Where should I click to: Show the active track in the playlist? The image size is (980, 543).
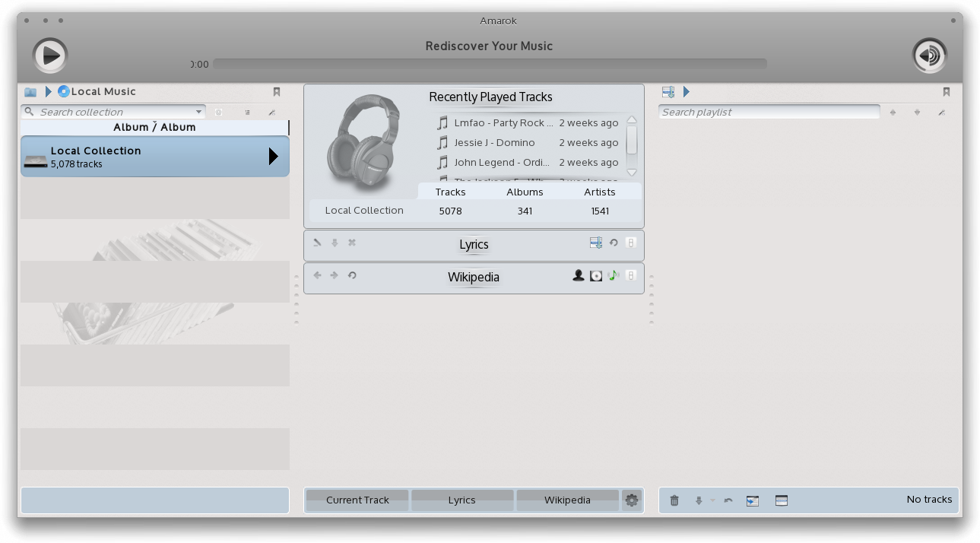pyautogui.click(x=753, y=500)
